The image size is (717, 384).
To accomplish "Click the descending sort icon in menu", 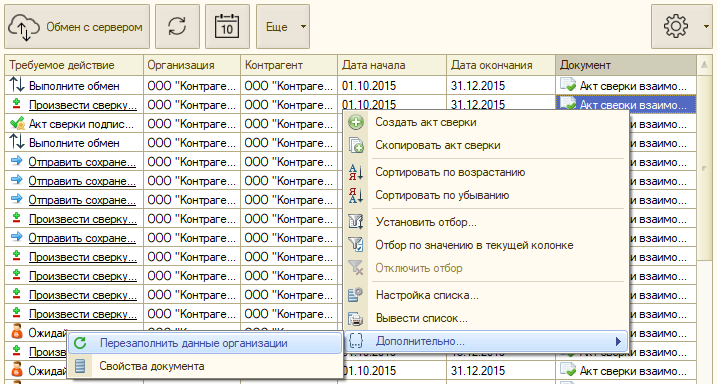I will (356, 195).
